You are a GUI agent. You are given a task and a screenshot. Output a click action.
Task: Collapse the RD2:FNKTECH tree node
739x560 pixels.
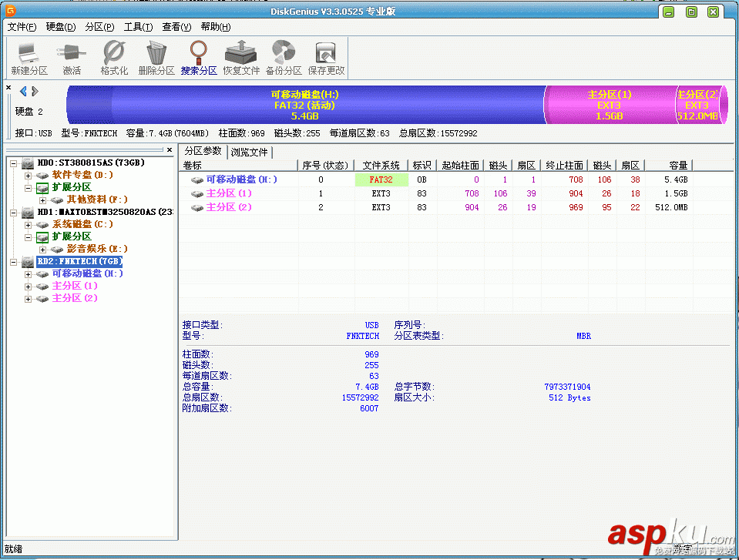tap(14, 262)
